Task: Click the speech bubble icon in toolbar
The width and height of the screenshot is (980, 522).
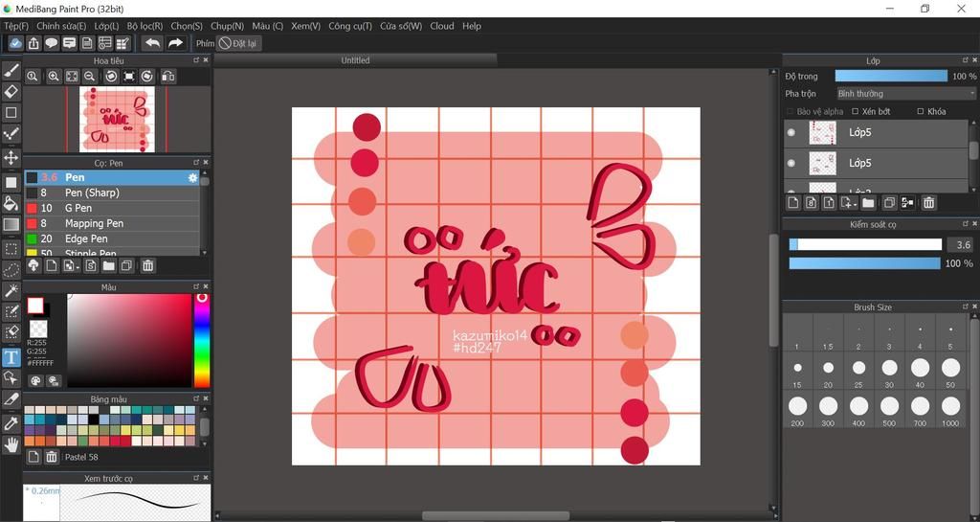Action: [52, 43]
